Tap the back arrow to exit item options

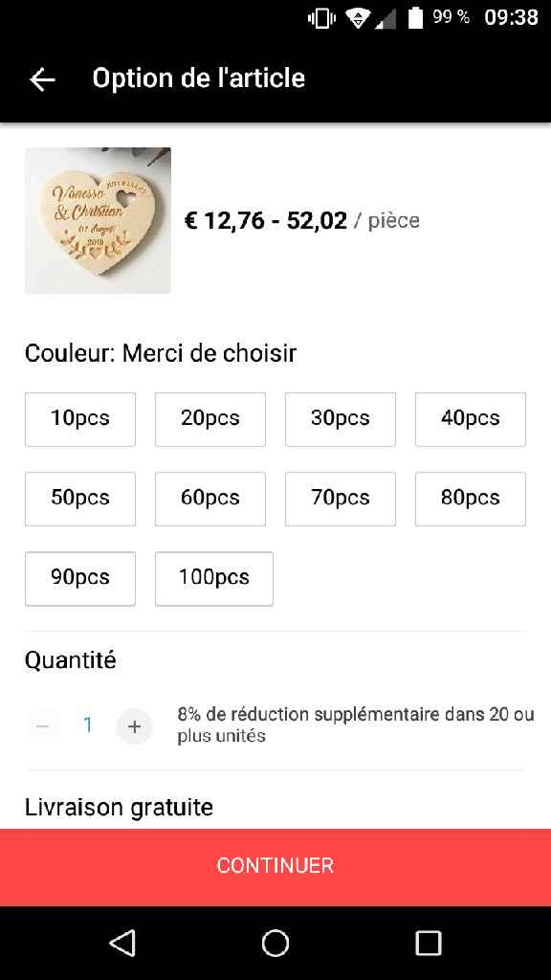click(42, 79)
